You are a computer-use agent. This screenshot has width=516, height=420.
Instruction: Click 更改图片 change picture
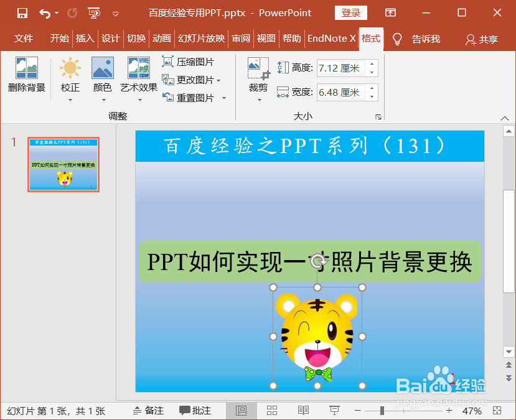point(187,80)
